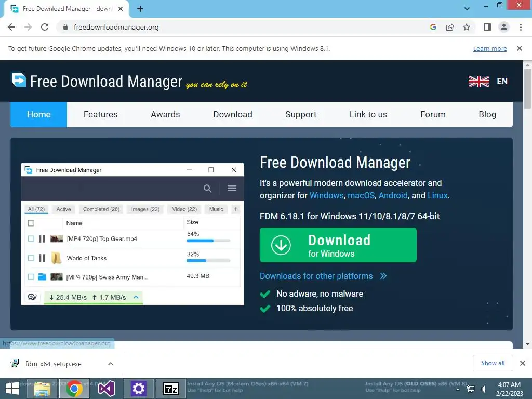Image resolution: width=532 pixels, height=399 pixels.
Task: Open the hamburger menu in FDM preview
Action: 232,188
